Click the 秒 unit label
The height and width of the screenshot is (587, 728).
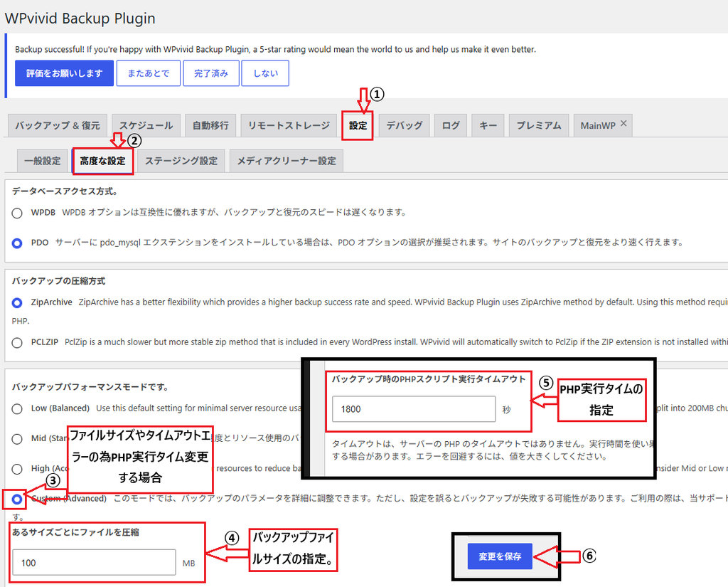[506, 410]
